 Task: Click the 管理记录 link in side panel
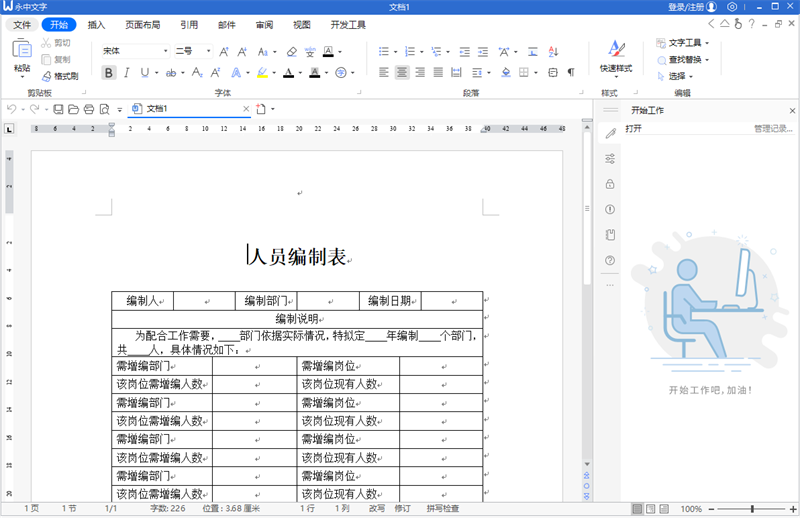(773, 129)
